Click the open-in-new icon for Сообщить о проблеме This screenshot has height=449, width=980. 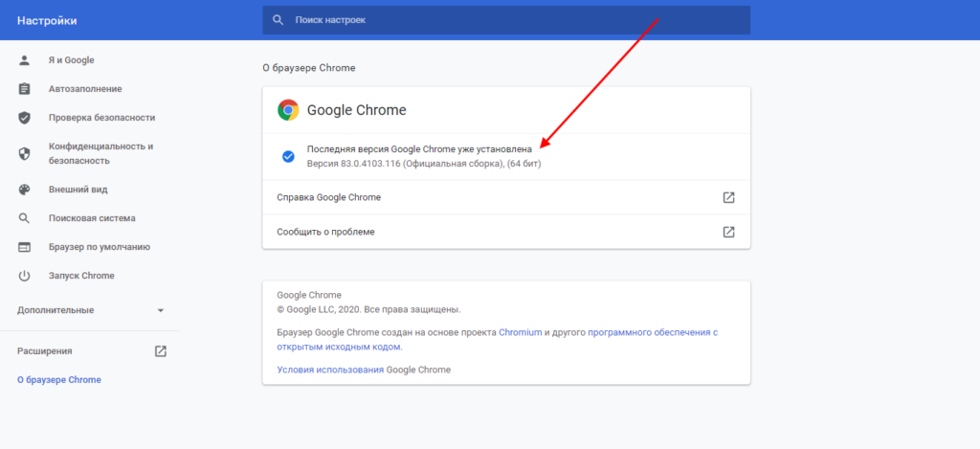point(728,232)
